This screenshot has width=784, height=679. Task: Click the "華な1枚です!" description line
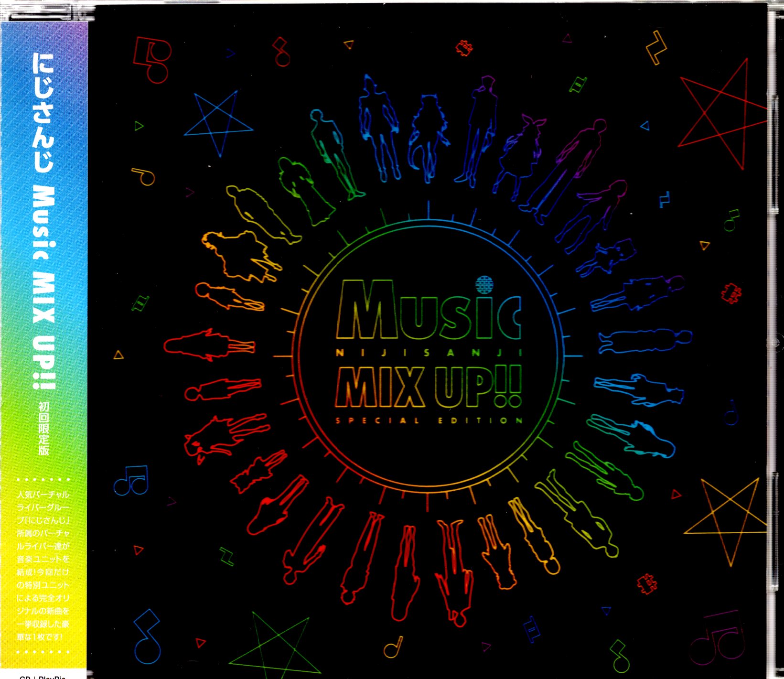[40, 636]
